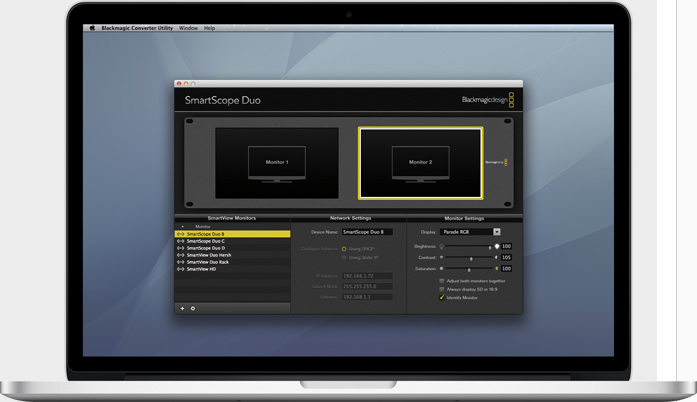This screenshot has height=402, width=697.
Task: Open the Window menu
Action: coord(188,28)
